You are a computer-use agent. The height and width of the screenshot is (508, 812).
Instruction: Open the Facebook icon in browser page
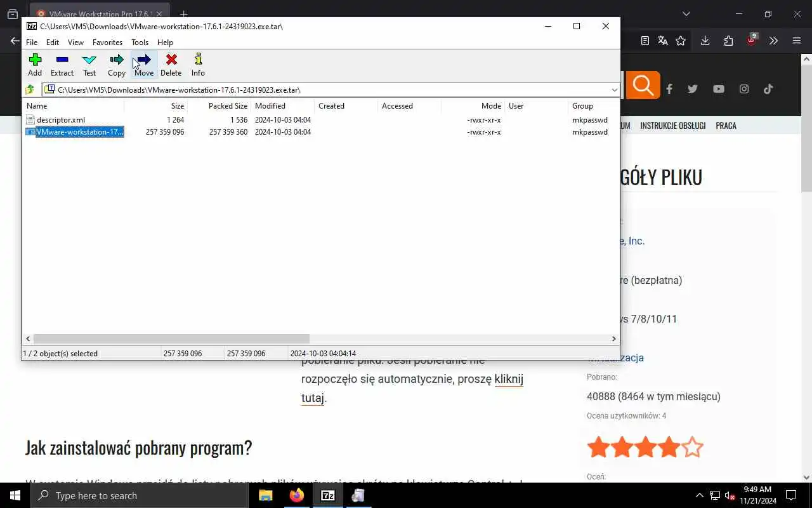(x=669, y=89)
